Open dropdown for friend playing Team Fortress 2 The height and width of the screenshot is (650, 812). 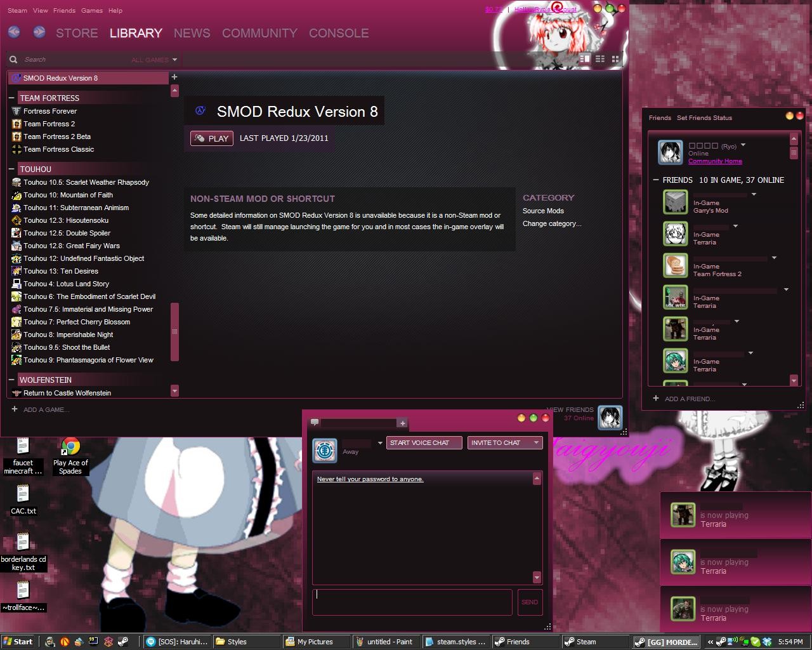[x=774, y=258]
